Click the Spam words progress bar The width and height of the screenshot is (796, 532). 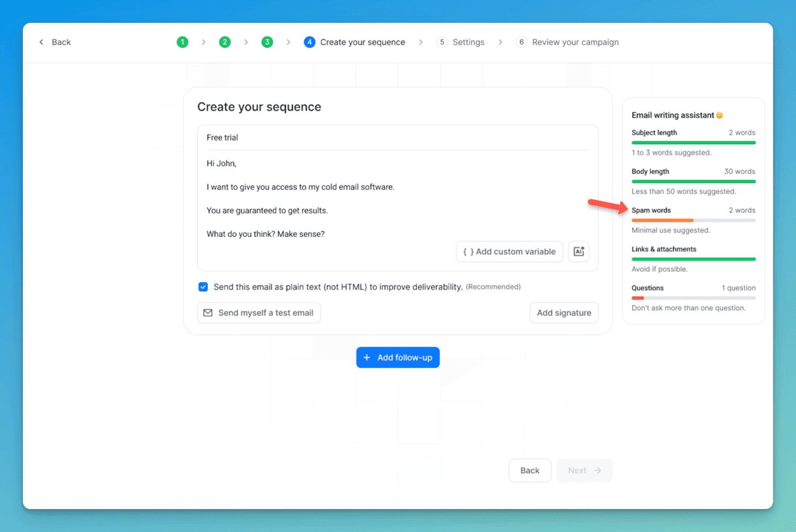[694, 220]
